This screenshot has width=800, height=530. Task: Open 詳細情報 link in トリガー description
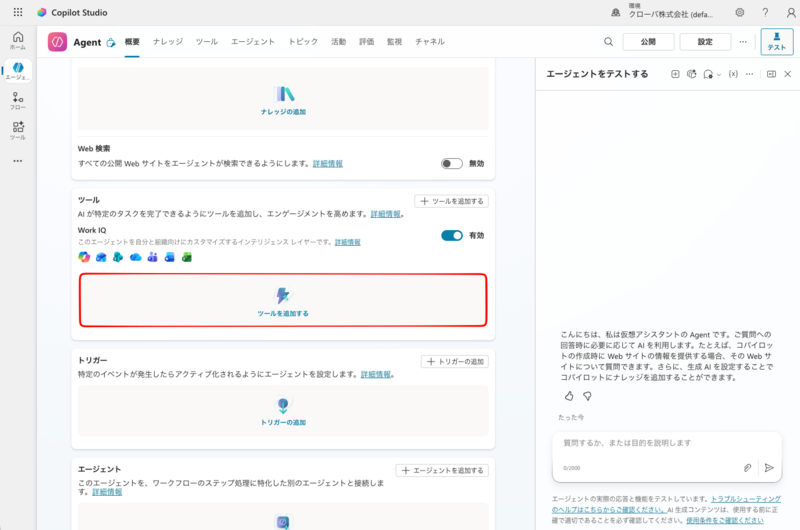(376, 374)
